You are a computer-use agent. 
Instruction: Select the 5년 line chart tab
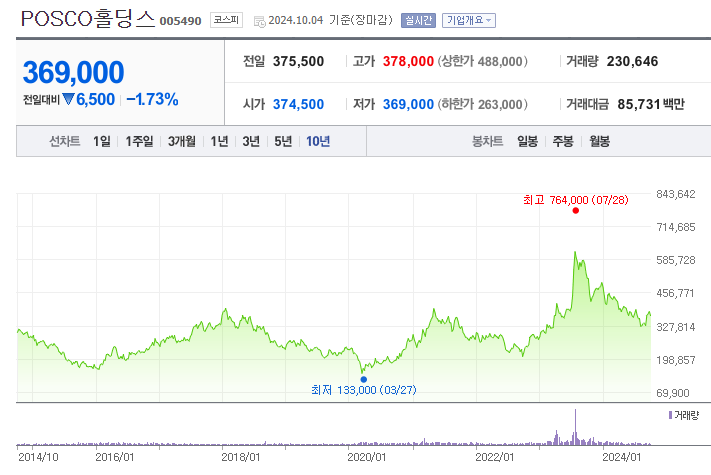283,141
